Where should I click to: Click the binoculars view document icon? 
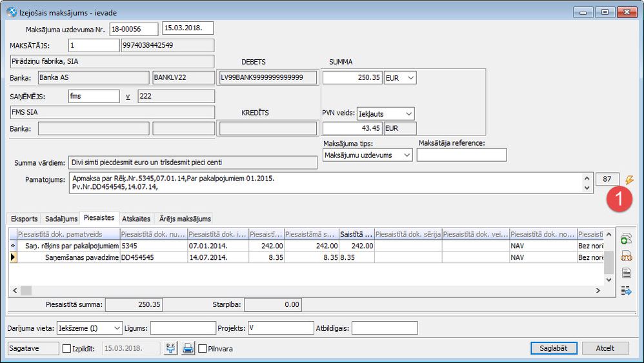(626, 256)
